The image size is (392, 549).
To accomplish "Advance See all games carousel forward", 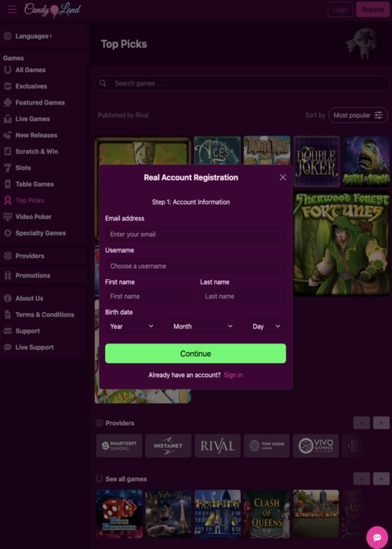I will pyautogui.click(x=381, y=478).
